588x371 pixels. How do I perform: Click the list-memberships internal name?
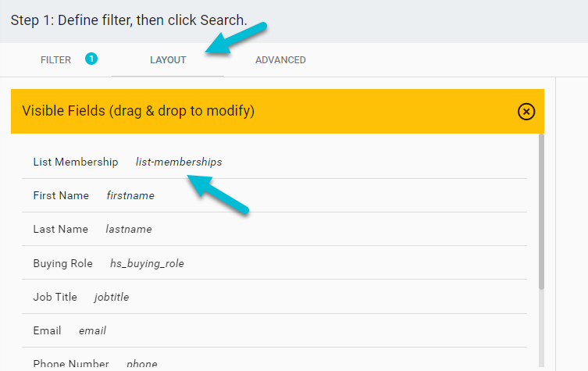[x=179, y=162]
